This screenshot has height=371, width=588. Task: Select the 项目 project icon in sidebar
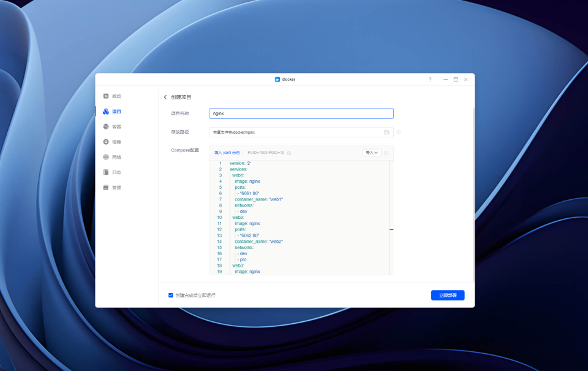[x=106, y=112]
